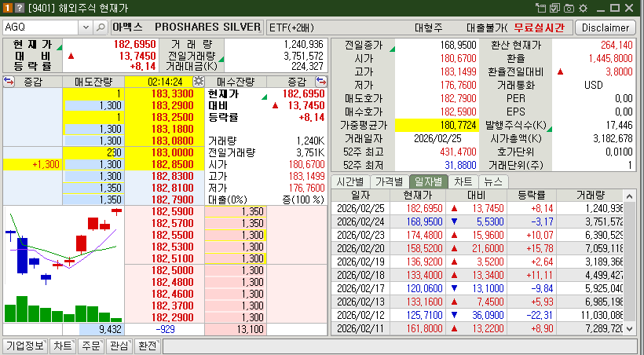Click swap arrows icon left of 증감 header
Viewport: 644px width, 355px height.
(9, 82)
